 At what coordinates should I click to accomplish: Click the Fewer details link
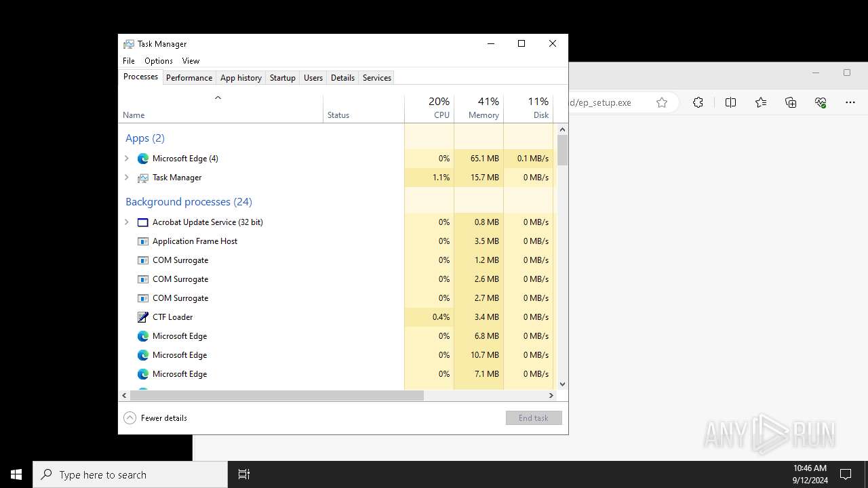coord(164,418)
